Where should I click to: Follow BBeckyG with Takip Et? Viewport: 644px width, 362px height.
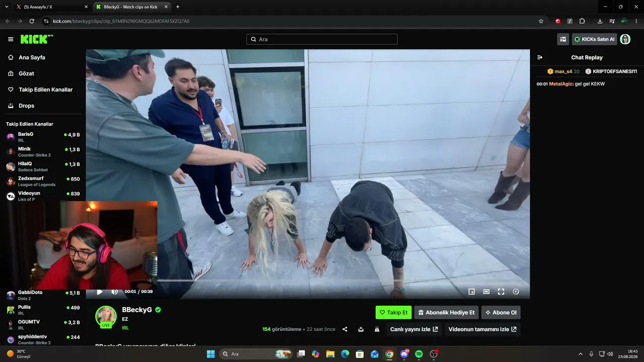click(x=393, y=312)
